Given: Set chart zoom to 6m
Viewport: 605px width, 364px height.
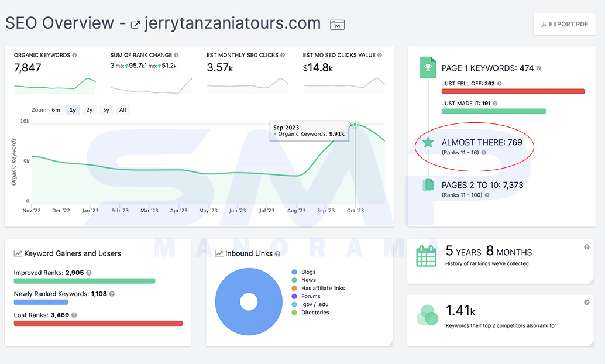Looking at the screenshot, I should tap(56, 110).
